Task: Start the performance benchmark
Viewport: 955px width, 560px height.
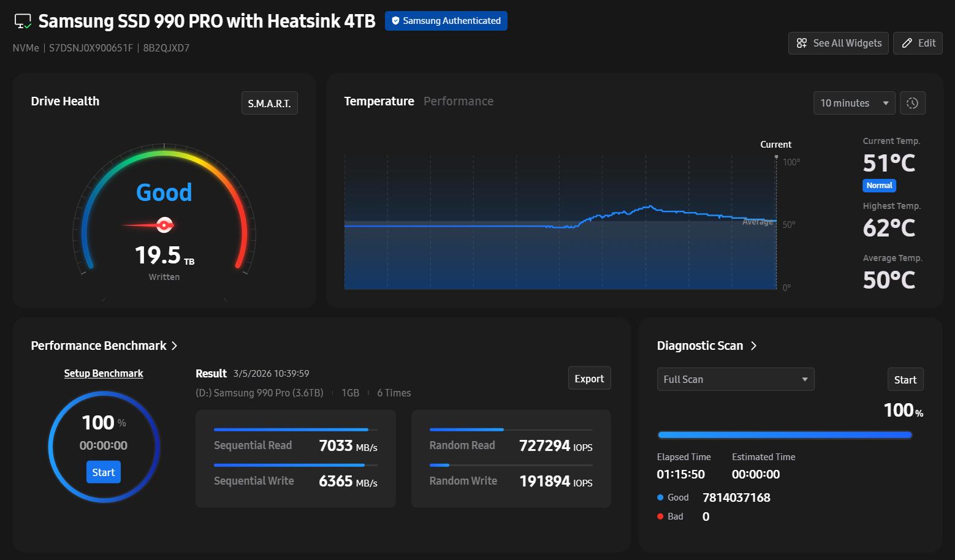Action: pyautogui.click(x=104, y=472)
